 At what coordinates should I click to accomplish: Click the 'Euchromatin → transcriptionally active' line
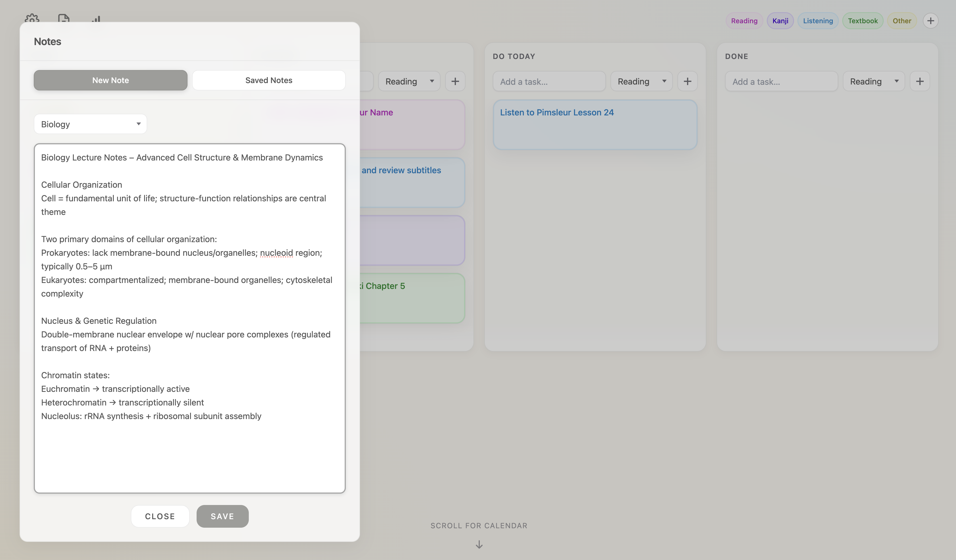tap(115, 389)
